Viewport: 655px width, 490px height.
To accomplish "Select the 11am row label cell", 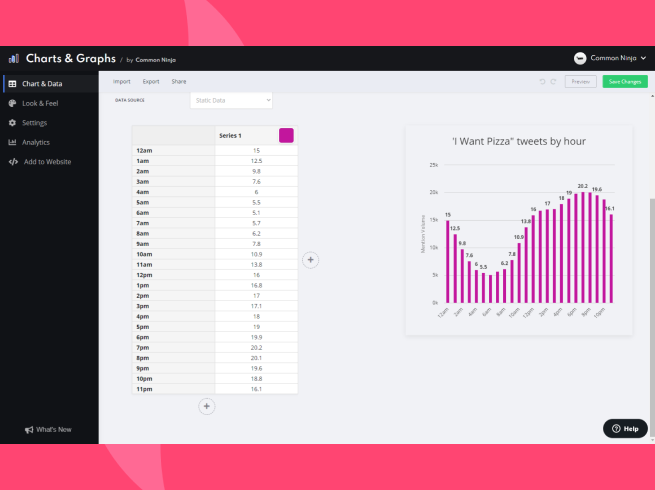I will pos(174,264).
